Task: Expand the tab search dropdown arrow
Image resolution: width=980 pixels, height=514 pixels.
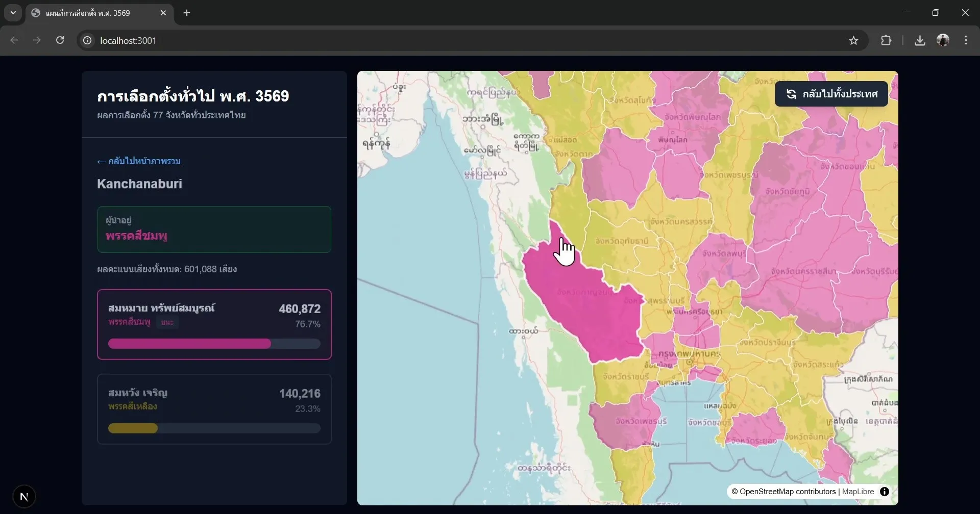Action: pos(13,13)
